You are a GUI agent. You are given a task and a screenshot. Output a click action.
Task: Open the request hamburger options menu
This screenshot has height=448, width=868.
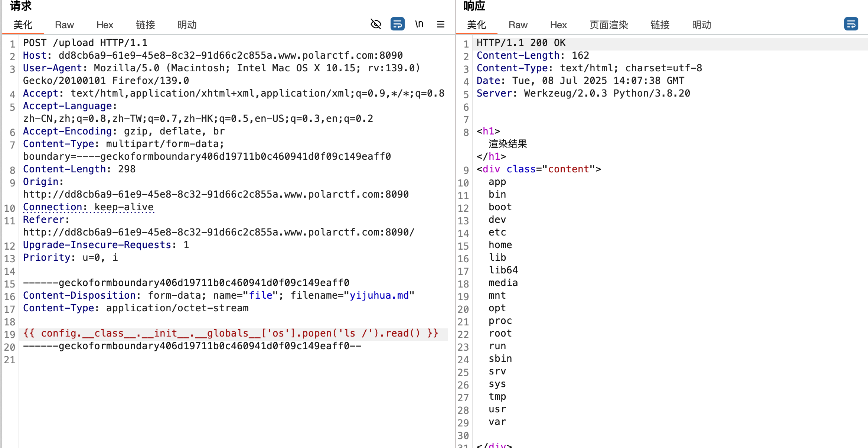(x=441, y=24)
